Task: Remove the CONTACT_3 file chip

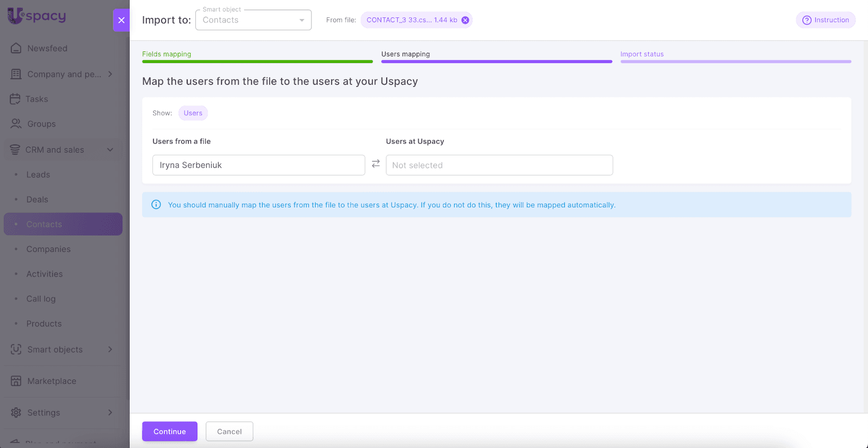Action: pos(465,20)
